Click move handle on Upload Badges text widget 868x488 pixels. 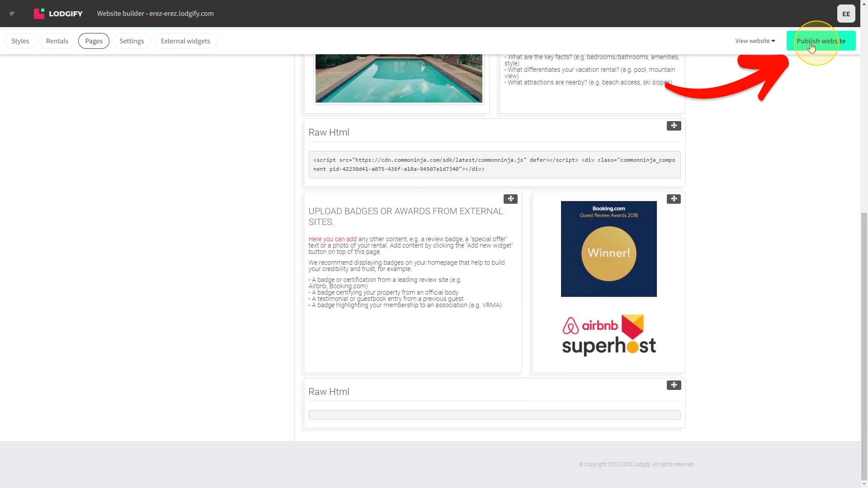tap(510, 199)
